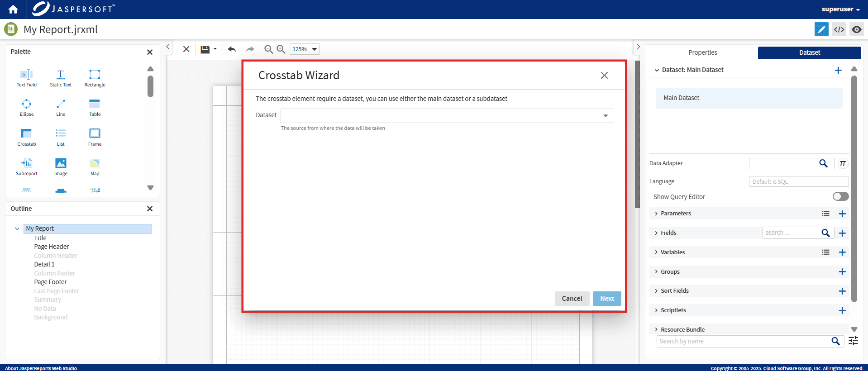This screenshot has height=371, width=868.
Task: Go to the home page
Action: (x=13, y=9)
